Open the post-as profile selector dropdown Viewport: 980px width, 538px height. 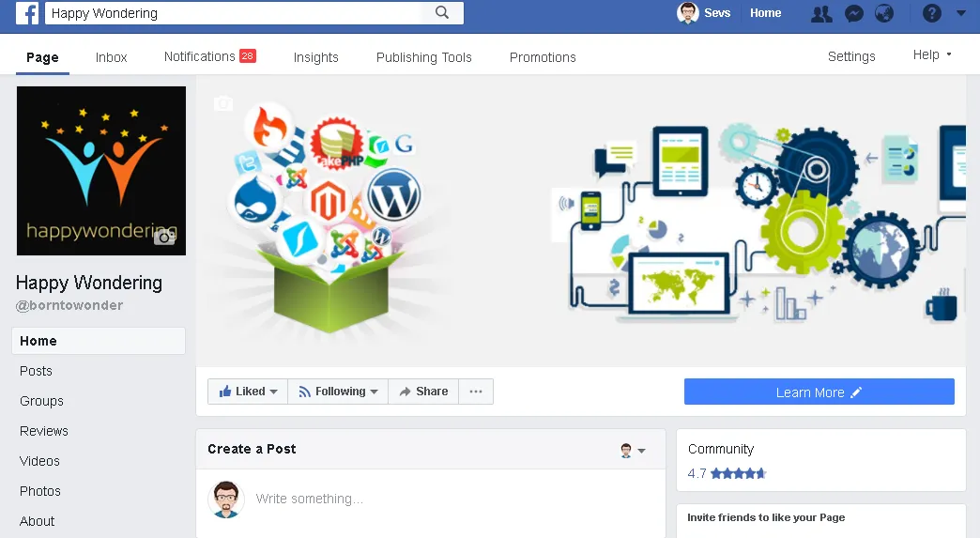633,450
